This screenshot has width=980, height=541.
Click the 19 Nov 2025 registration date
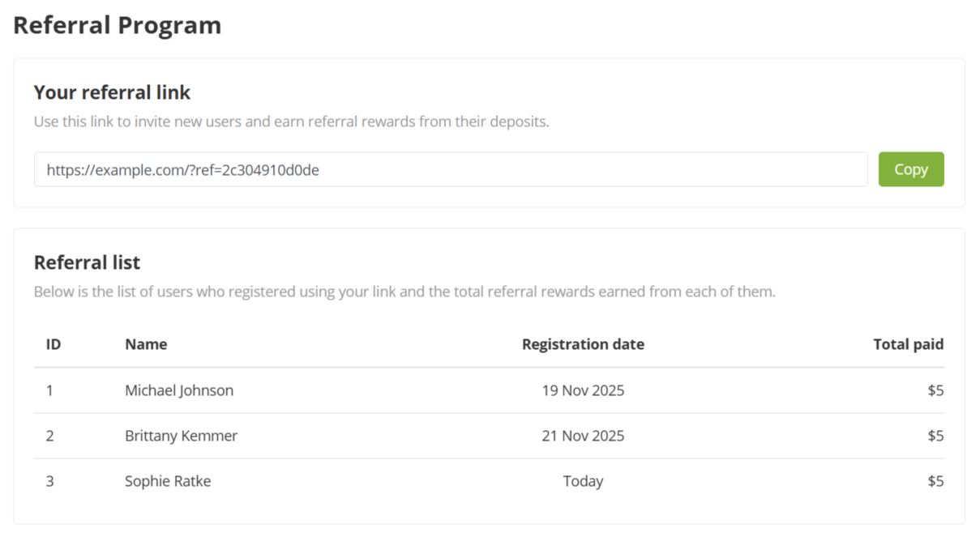(x=583, y=390)
